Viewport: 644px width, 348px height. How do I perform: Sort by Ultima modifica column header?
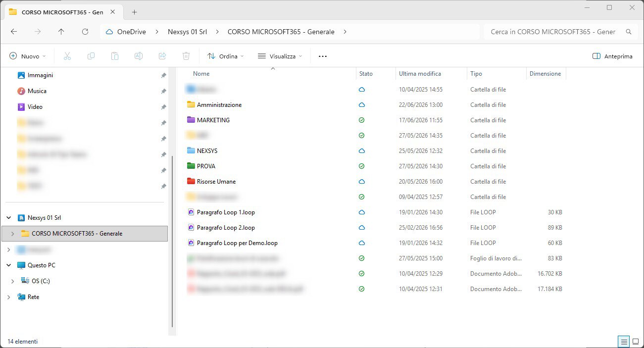tap(420, 74)
